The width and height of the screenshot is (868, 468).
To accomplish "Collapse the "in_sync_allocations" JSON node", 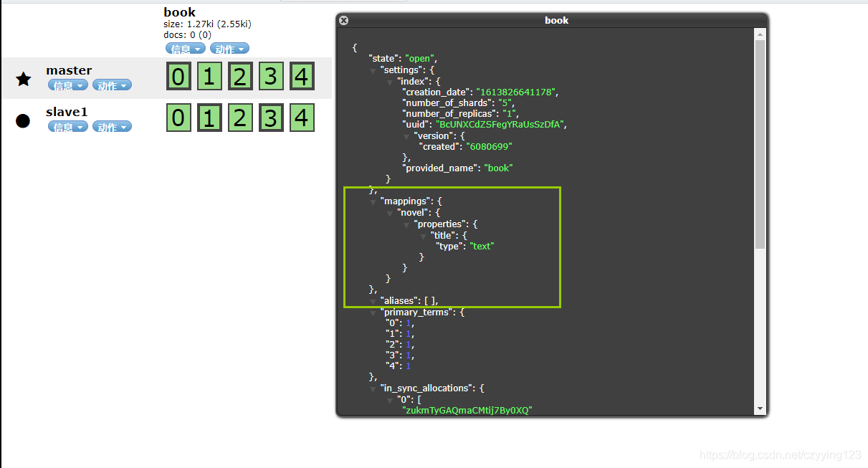I will coord(373,388).
